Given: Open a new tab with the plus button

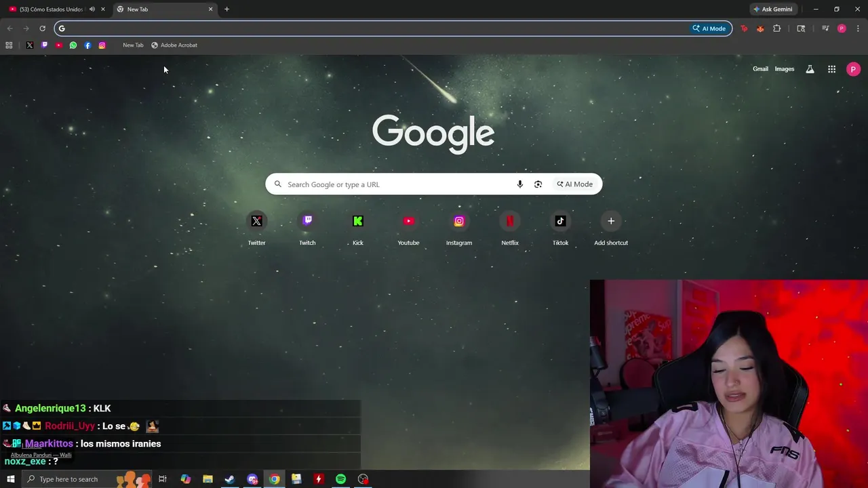Looking at the screenshot, I should [x=226, y=9].
